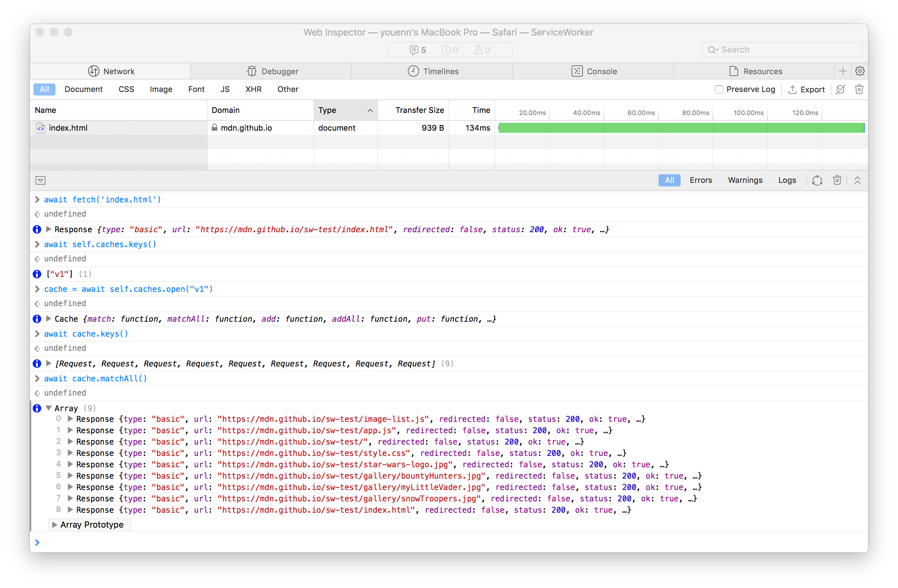Show console log message count
The width and height of the screenshot is (898, 588).
pos(418,50)
